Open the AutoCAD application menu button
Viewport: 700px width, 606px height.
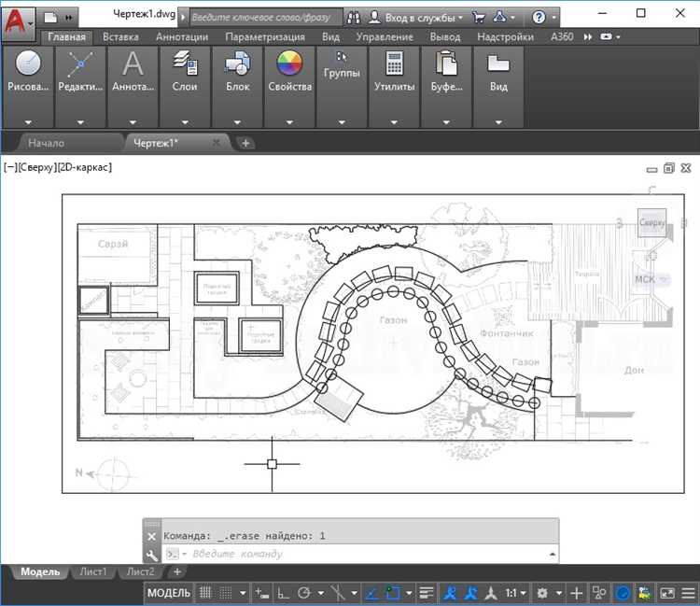[x=17, y=18]
